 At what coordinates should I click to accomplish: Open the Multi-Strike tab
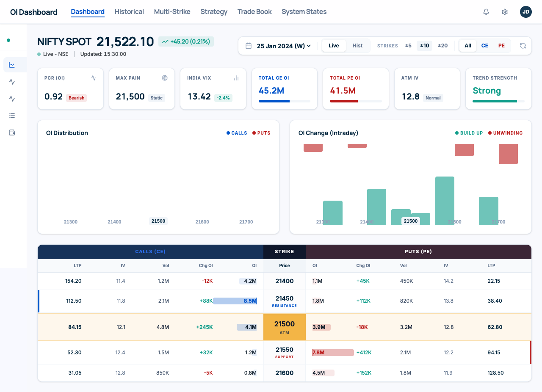tap(172, 12)
